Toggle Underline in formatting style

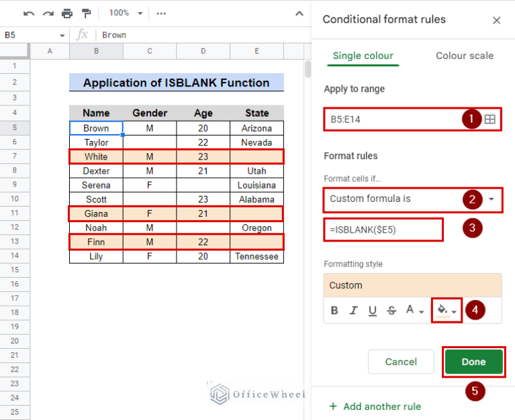[372, 311]
